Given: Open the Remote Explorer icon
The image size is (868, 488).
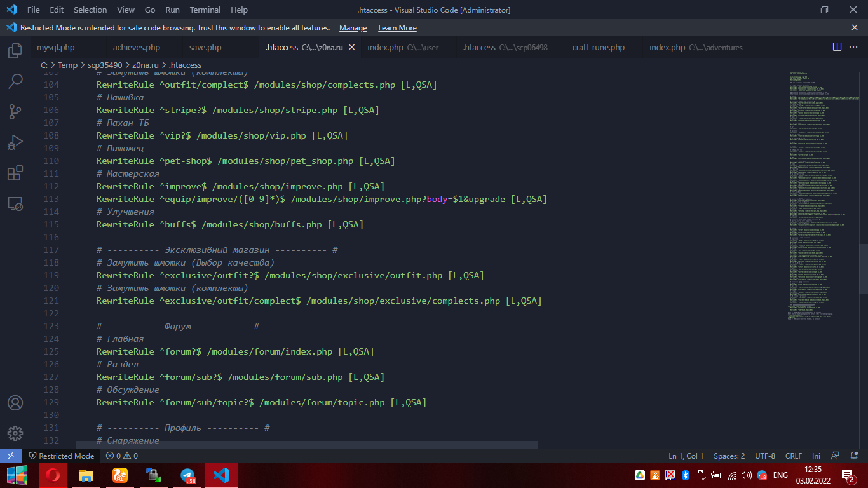Looking at the screenshot, I should (x=15, y=203).
